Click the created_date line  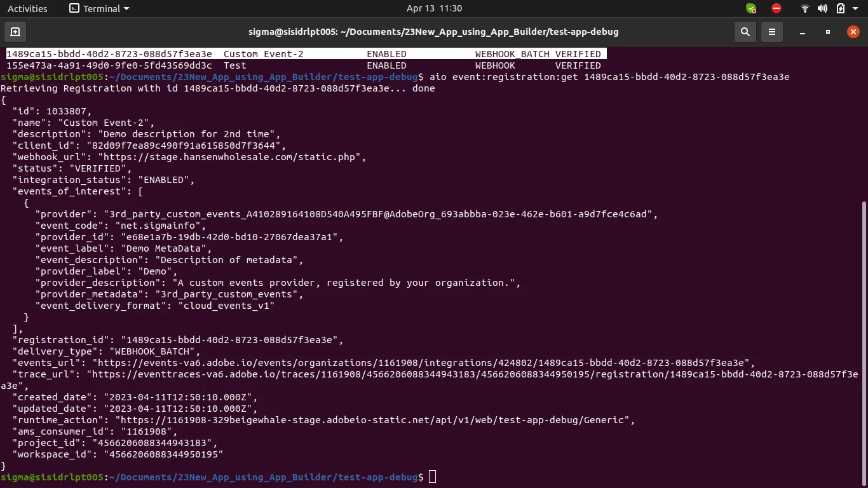[x=135, y=397]
